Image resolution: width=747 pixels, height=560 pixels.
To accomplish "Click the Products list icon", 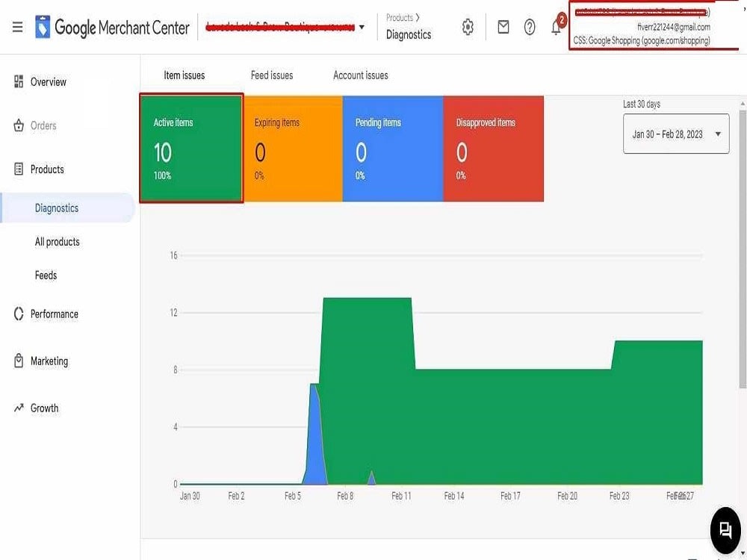I will tap(19, 169).
